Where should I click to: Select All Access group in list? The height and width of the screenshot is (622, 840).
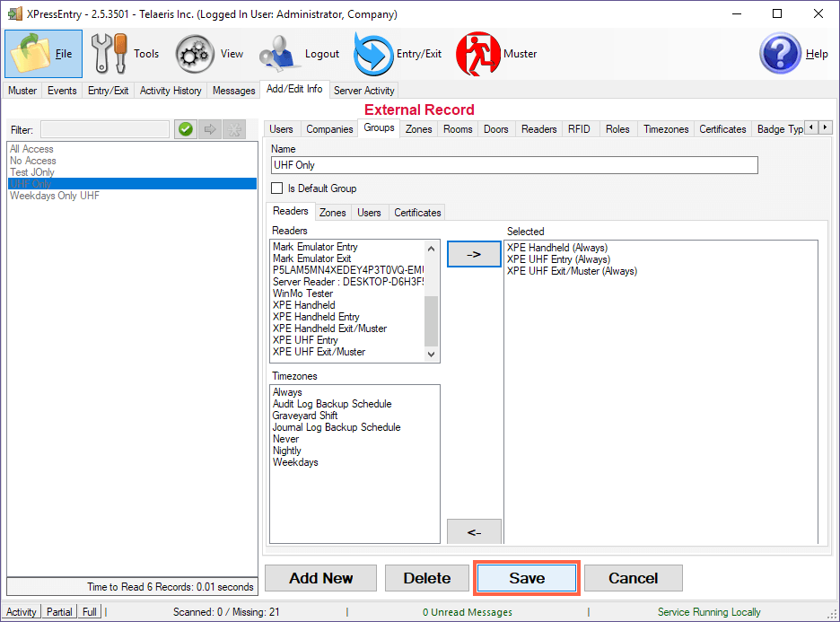tap(32, 149)
